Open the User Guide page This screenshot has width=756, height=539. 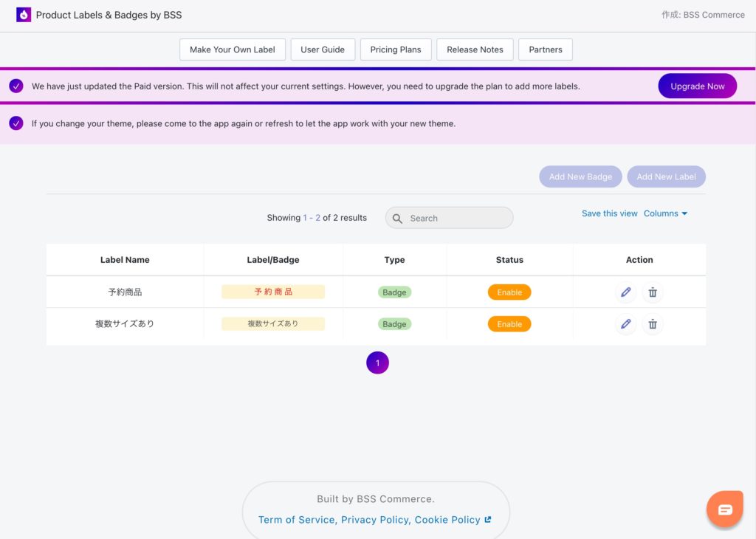(x=323, y=49)
